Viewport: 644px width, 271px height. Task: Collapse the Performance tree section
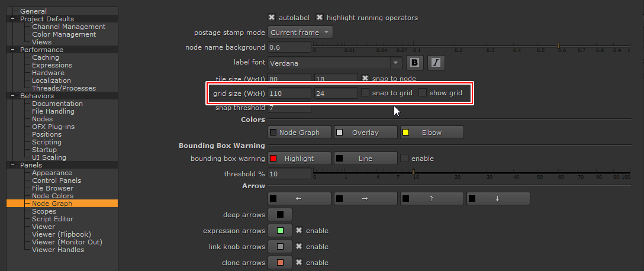coord(12,50)
